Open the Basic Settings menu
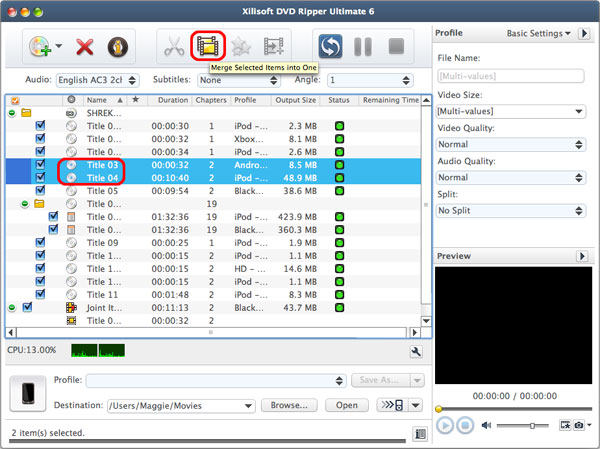Image resolution: width=600 pixels, height=449 pixels. point(538,33)
